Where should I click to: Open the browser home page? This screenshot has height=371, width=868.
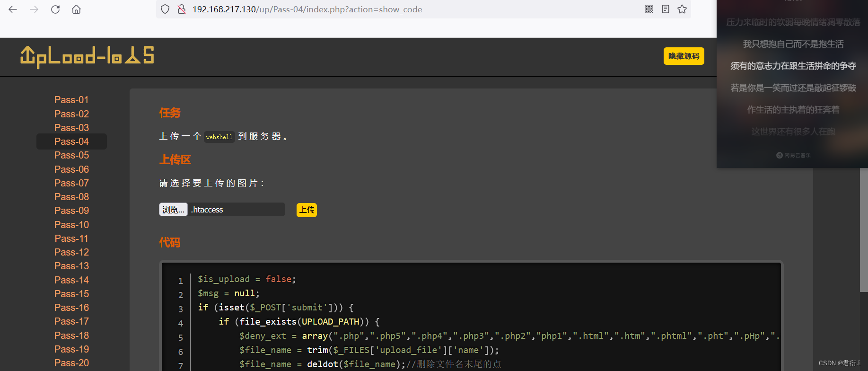76,9
